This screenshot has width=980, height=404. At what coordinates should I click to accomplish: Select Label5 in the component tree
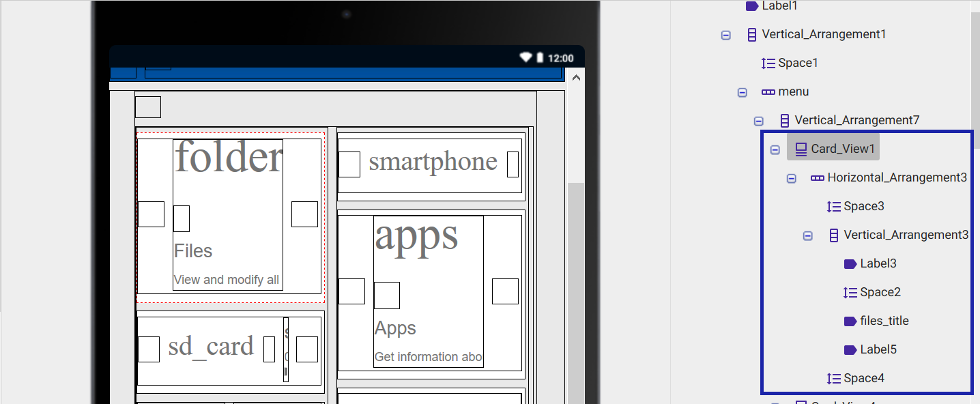[x=878, y=349]
